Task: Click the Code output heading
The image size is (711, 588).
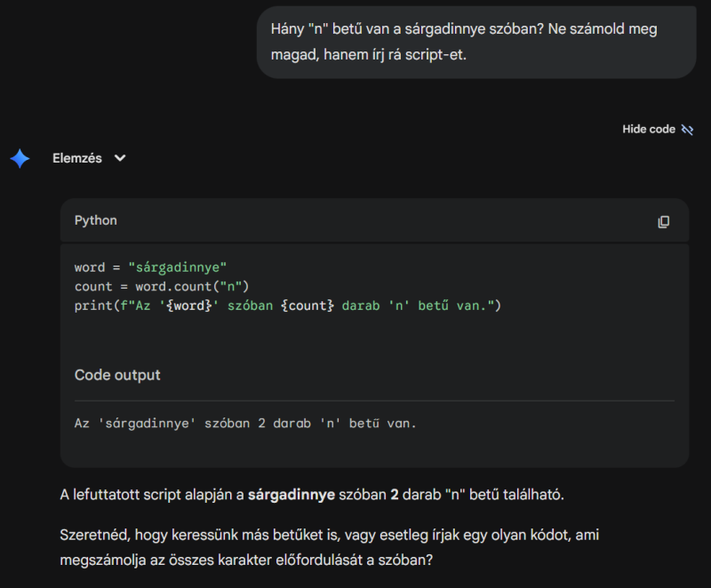Action: [117, 375]
